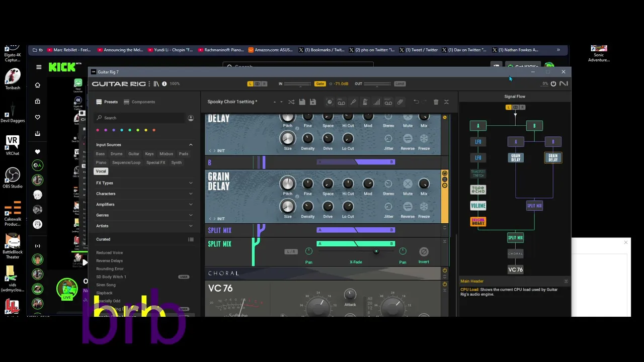This screenshot has height=362, width=644.
Task: Open the Kick hamburger menu
Action: (39, 67)
